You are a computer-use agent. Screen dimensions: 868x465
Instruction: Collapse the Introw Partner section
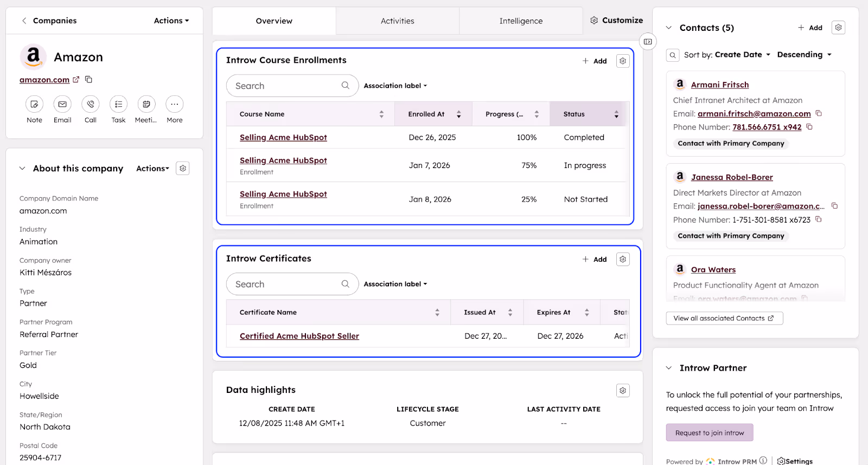[x=669, y=368]
